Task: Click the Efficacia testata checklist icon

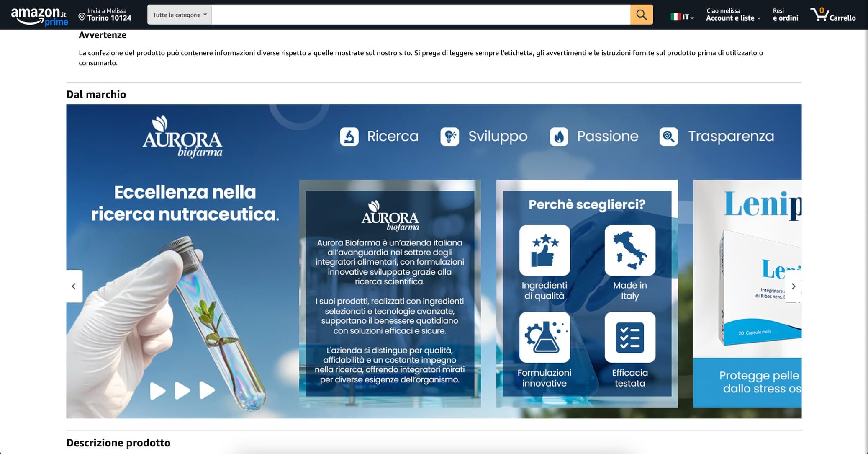Action: (630, 337)
